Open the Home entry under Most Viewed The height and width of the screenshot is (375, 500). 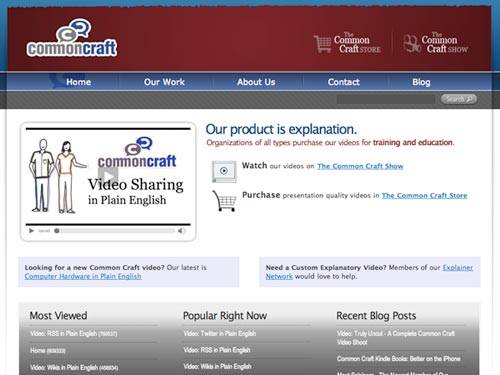(x=48, y=351)
